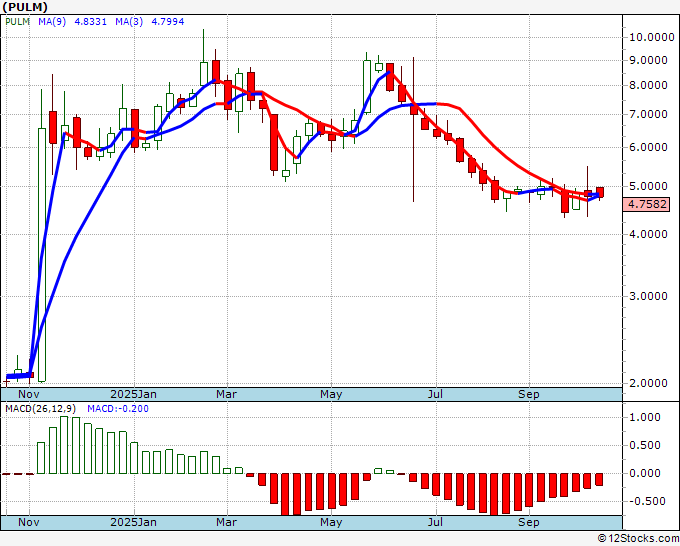Click Sep on the MACD time axis
Image resolution: width=680 pixels, height=546 pixels.
529,522
